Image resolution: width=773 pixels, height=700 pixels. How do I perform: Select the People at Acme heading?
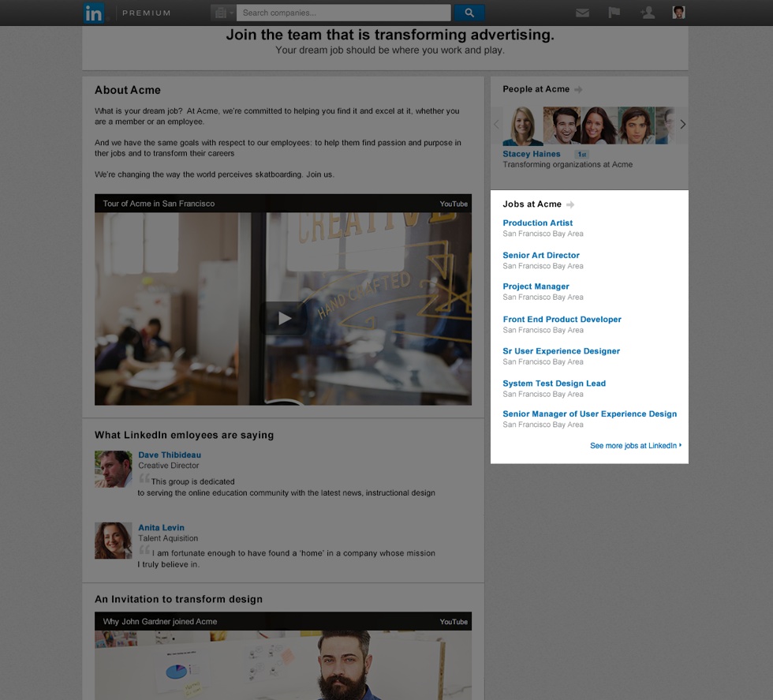[x=536, y=89]
